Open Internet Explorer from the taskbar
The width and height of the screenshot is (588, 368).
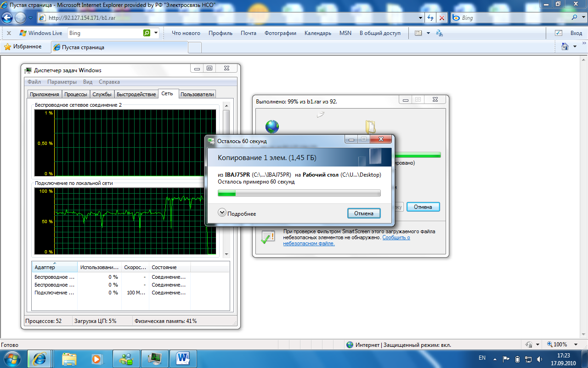(39, 358)
